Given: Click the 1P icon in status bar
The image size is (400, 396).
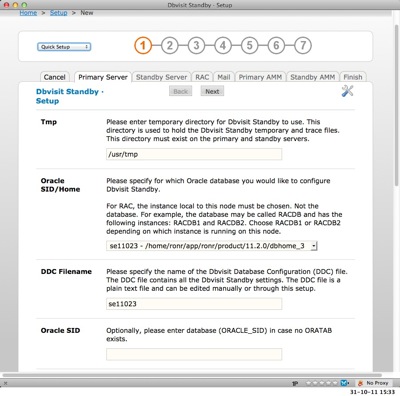Looking at the screenshot, I should tap(295, 384).
